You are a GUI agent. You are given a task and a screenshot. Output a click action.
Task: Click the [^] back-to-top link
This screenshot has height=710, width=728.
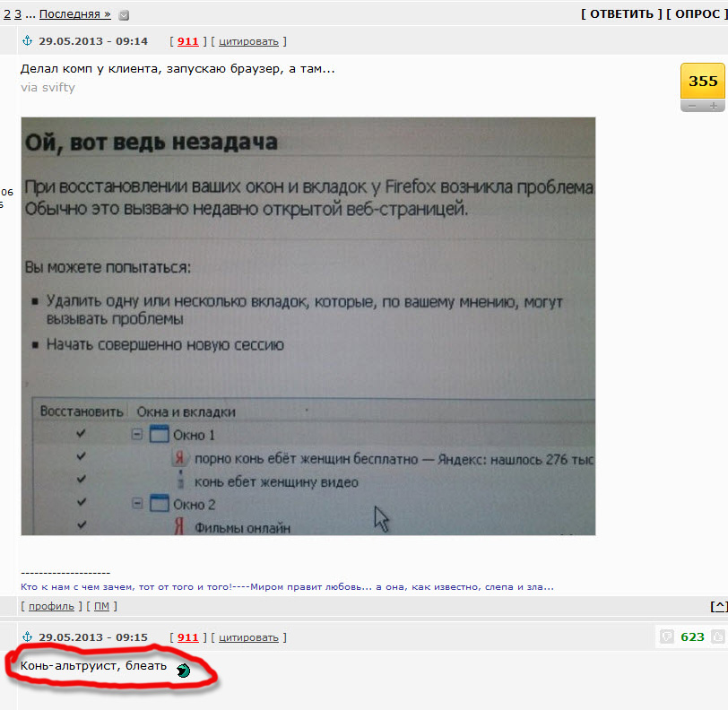(x=718, y=607)
